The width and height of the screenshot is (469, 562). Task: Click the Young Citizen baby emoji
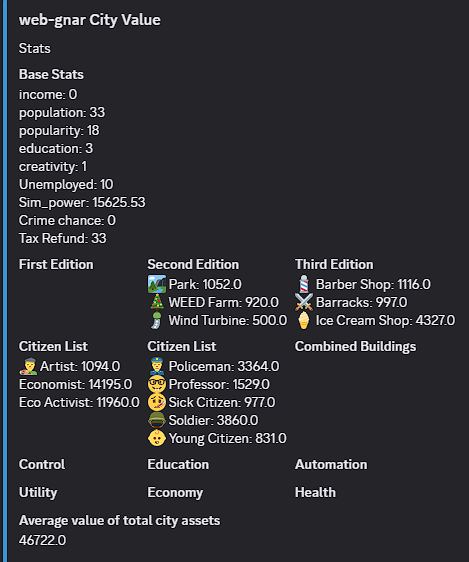pyautogui.click(x=157, y=438)
